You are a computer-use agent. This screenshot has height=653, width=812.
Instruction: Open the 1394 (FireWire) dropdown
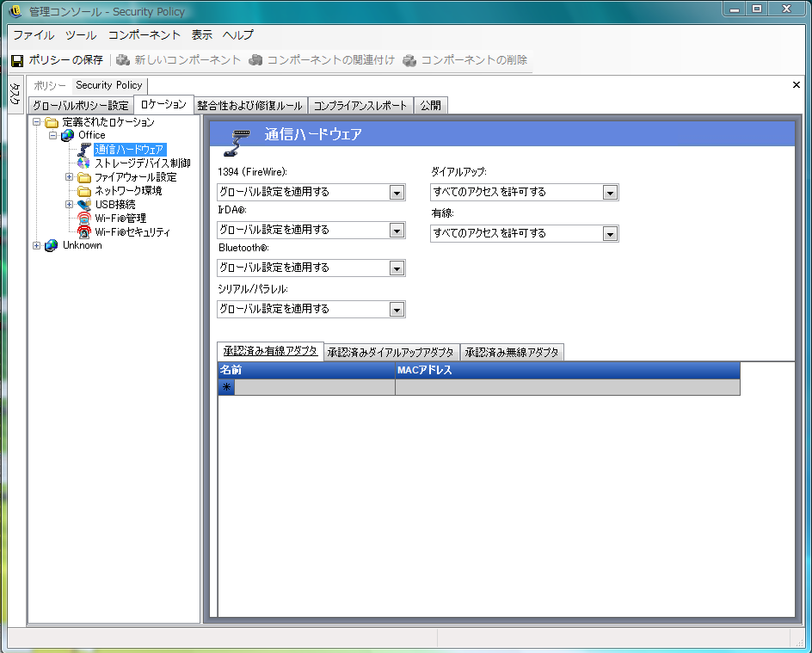(397, 193)
